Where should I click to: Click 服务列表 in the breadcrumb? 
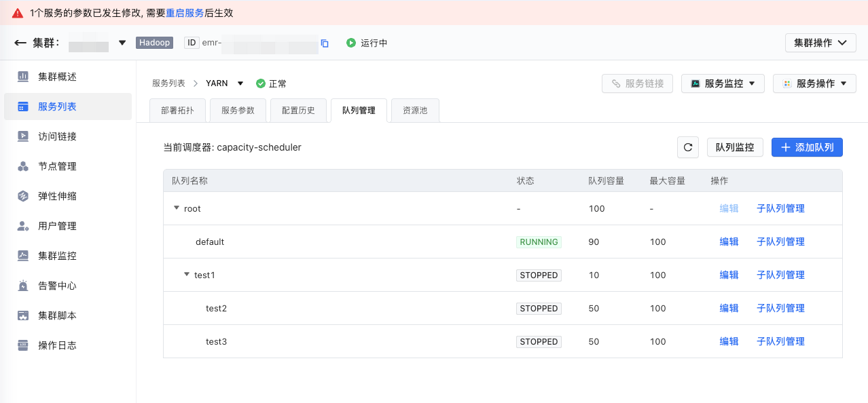[168, 83]
